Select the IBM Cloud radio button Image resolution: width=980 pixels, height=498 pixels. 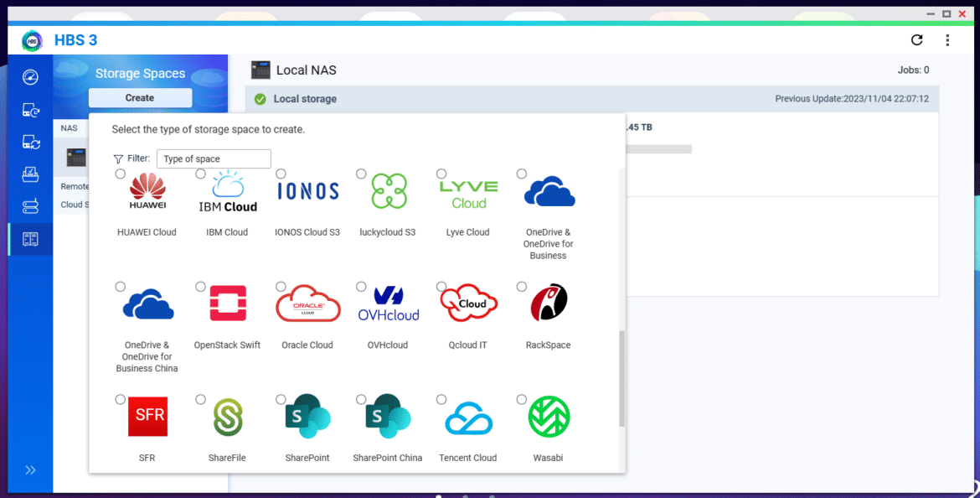(201, 174)
